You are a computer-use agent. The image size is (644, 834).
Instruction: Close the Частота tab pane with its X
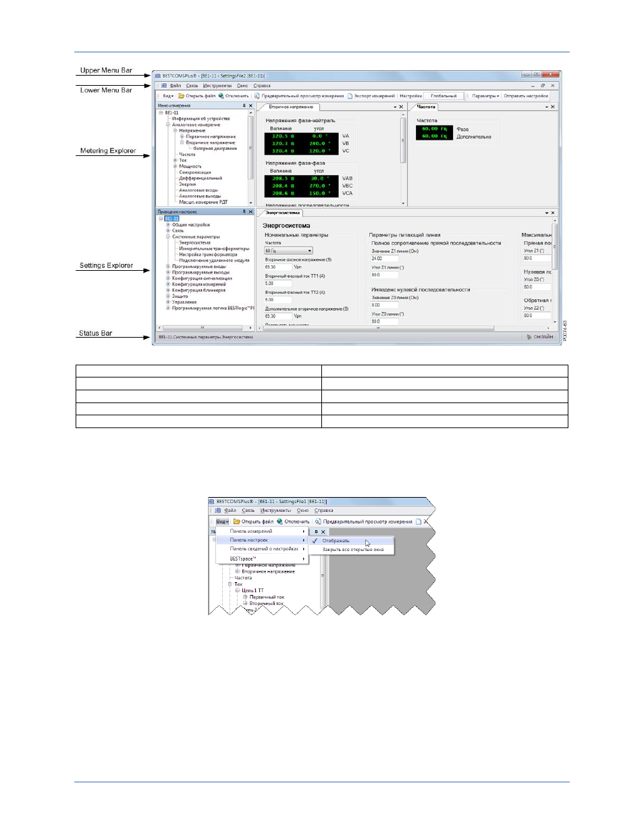(x=553, y=107)
